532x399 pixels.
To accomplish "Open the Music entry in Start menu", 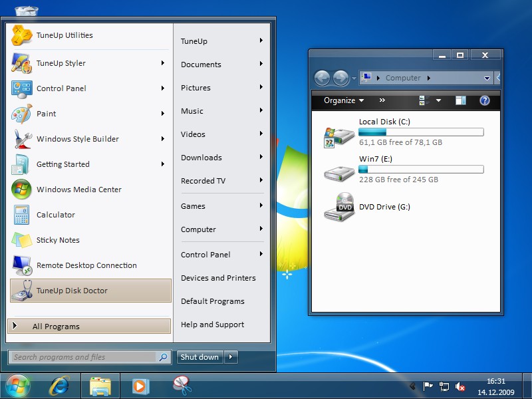I will [221, 111].
